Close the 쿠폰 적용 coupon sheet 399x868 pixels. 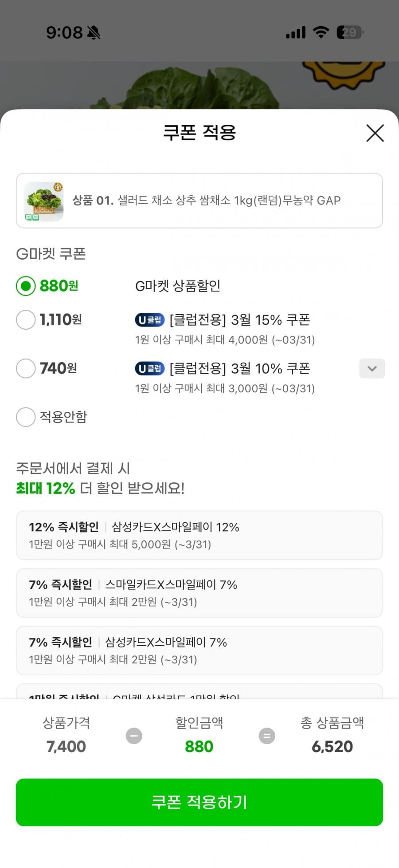375,133
